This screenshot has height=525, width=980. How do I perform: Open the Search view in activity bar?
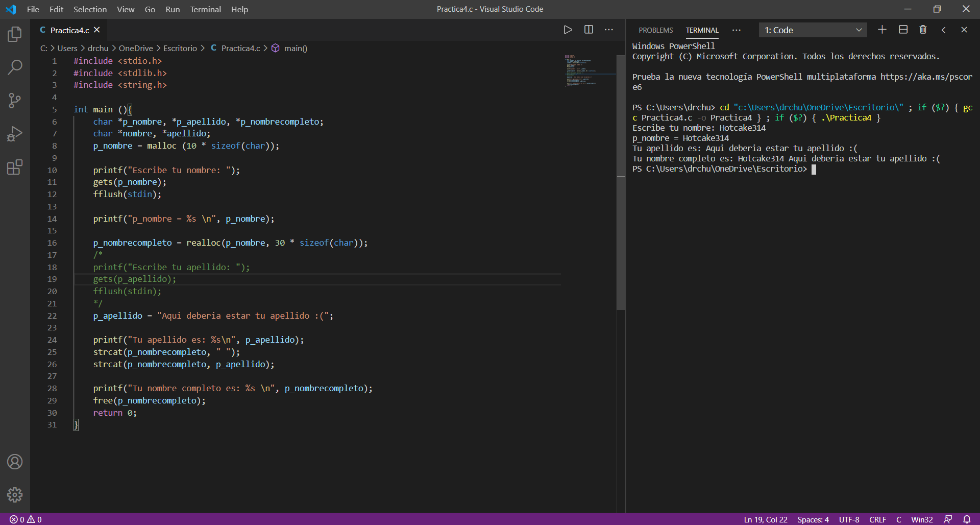[x=15, y=67]
